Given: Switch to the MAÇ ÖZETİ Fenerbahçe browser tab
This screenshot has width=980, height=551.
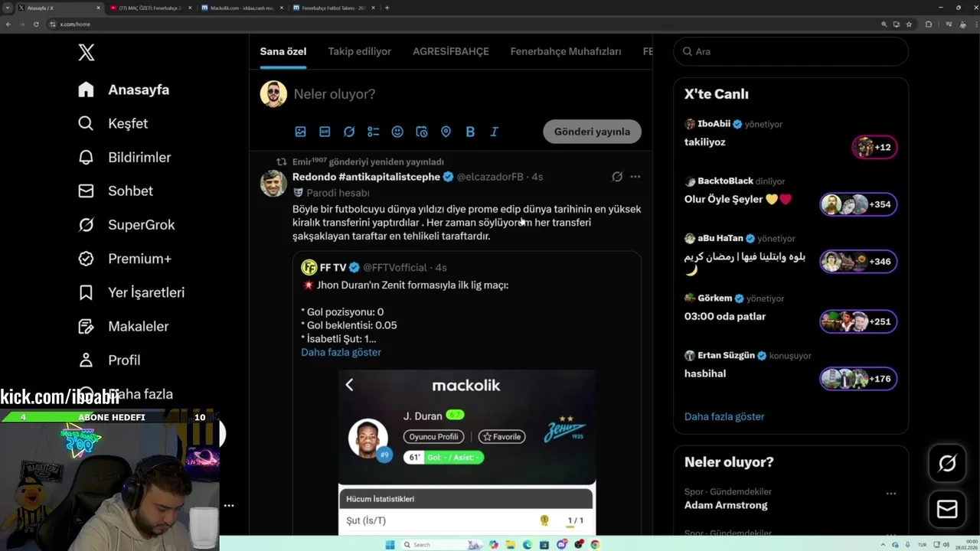Looking at the screenshot, I should (149, 8).
